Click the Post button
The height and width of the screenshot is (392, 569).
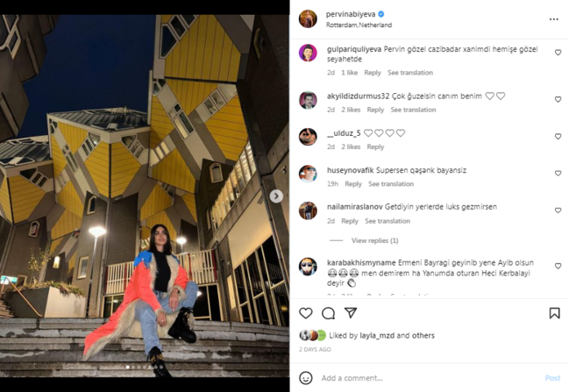point(552,378)
